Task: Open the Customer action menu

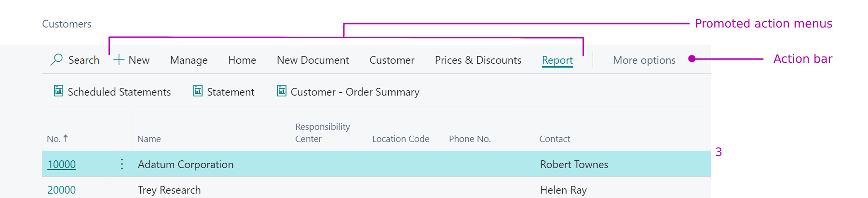Action: point(392,60)
